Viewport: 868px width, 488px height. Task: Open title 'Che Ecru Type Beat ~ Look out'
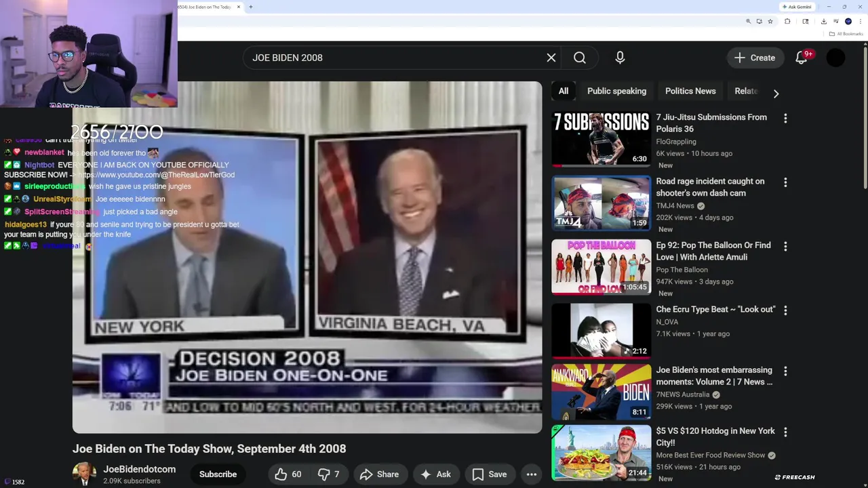click(715, 309)
